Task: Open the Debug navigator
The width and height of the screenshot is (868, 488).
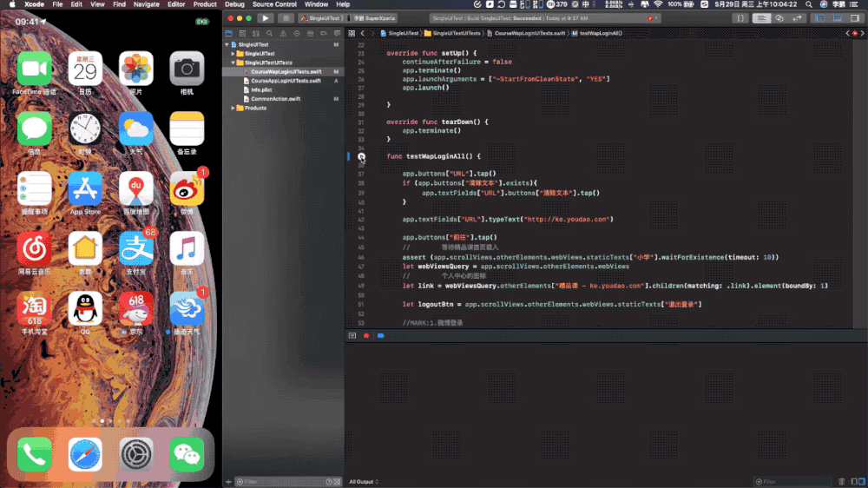Action: [310, 33]
